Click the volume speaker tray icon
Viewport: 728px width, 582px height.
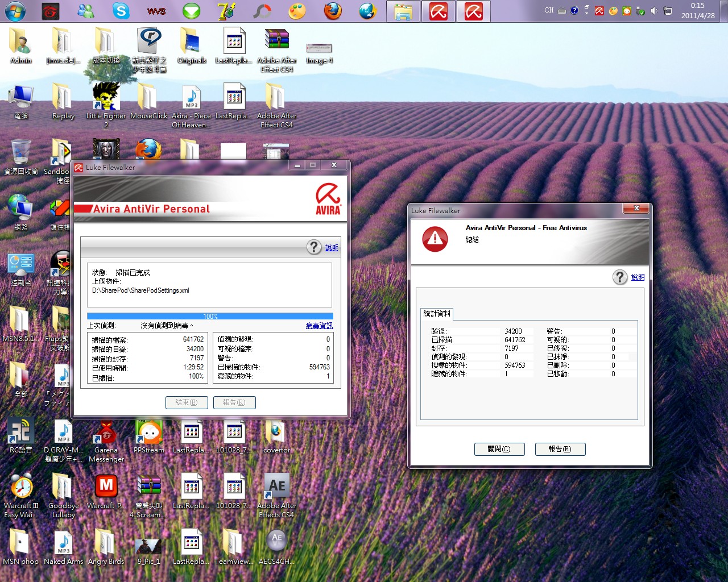654,11
